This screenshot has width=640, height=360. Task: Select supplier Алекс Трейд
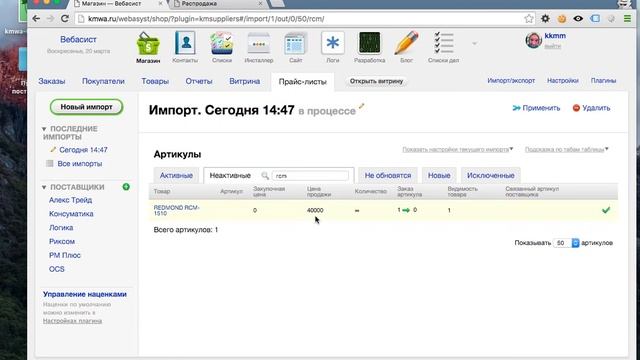pyautogui.click(x=71, y=200)
